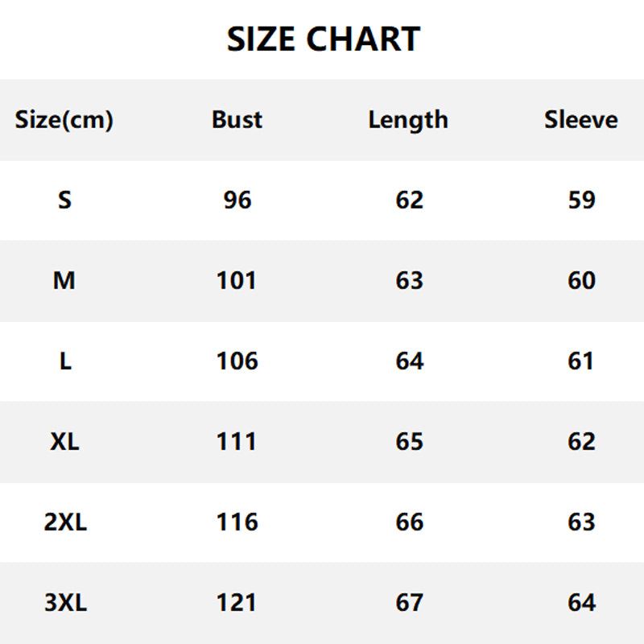Select length value 62 for size S
The height and width of the screenshot is (644, 644).
(x=409, y=200)
